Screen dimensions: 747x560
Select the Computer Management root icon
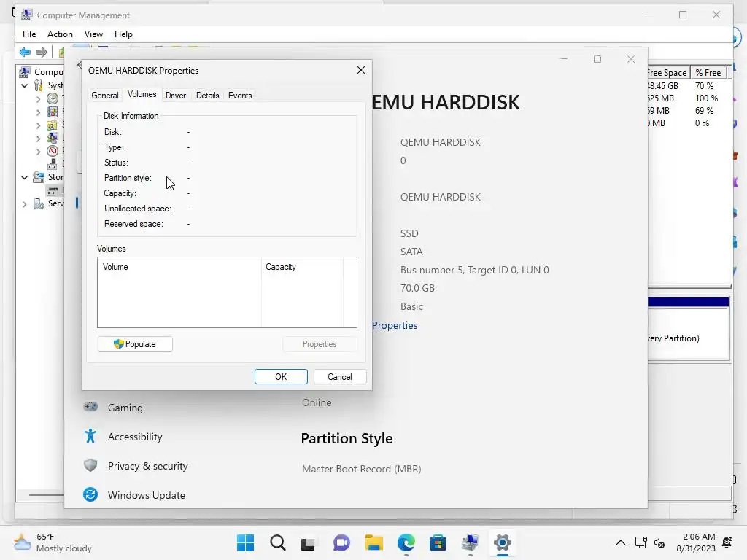point(25,72)
